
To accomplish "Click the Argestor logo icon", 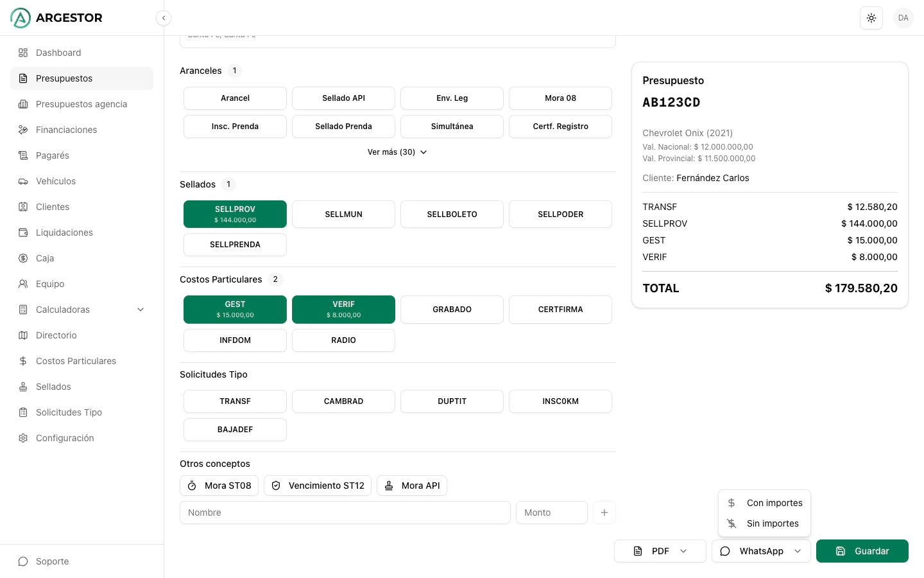I will coord(21,18).
